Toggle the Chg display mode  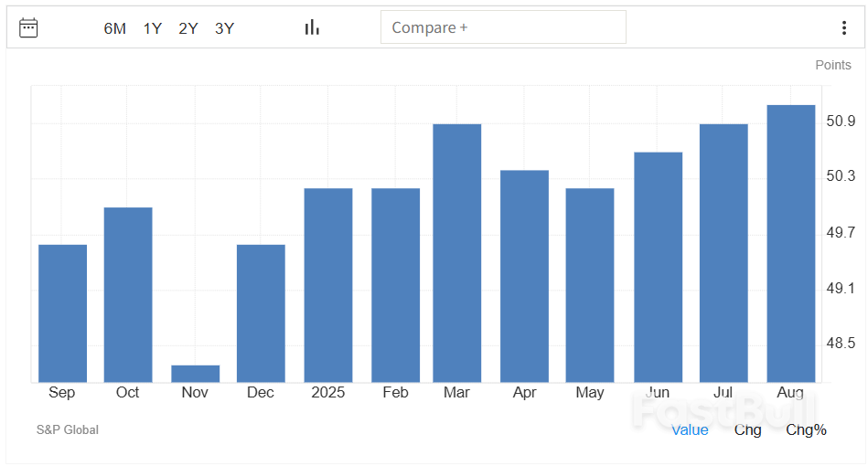coord(747,429)
